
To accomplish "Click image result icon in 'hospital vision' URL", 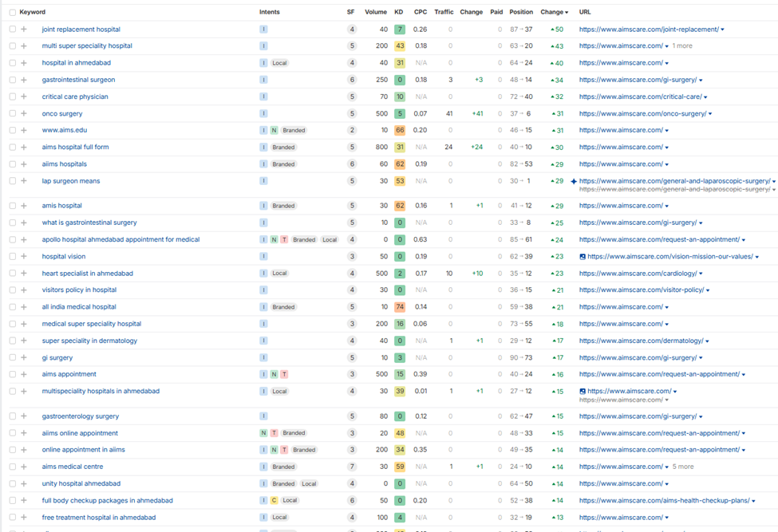I will point(583,257).
